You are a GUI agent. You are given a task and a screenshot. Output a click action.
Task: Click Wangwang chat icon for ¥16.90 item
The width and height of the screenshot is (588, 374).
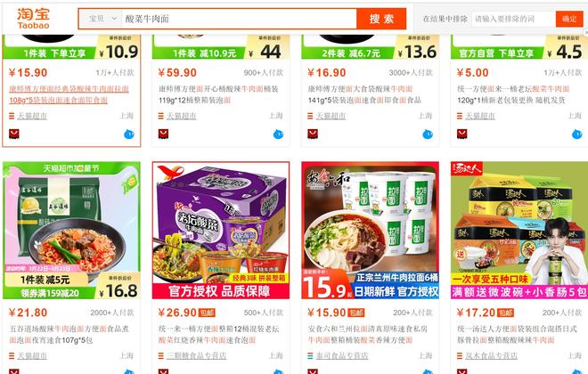(428, 134)
